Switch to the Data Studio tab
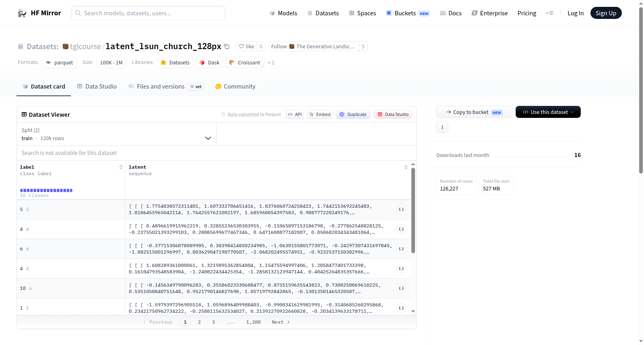This screenshot has height=345, width=644. tap(97, 87)
